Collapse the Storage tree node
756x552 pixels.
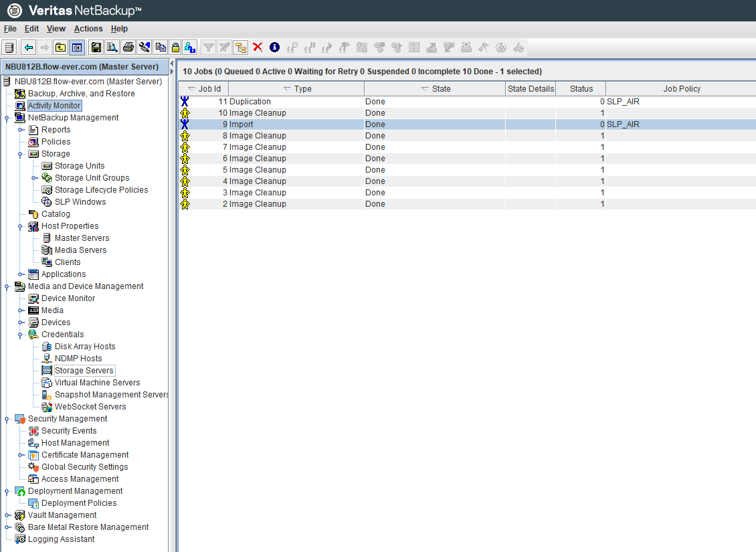[x=20, y=154]
